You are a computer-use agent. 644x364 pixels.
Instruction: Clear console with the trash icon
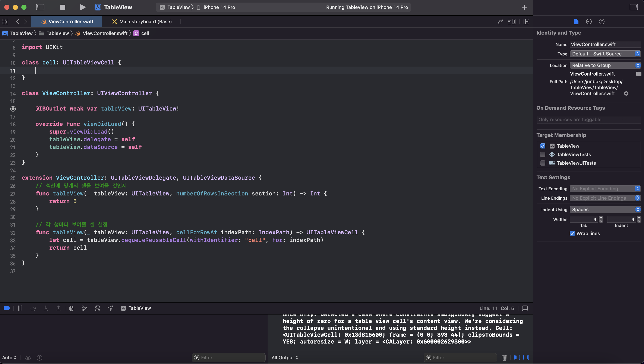(x=504, y=358)
